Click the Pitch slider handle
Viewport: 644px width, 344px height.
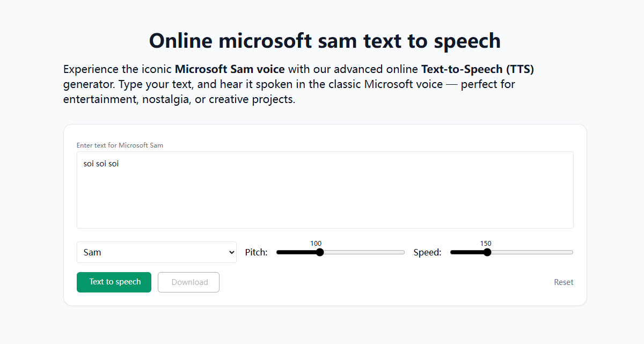point(320,252)
